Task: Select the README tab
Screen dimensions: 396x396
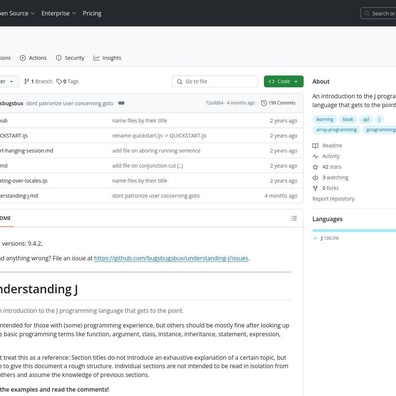Action: click(x=6, y=218)
